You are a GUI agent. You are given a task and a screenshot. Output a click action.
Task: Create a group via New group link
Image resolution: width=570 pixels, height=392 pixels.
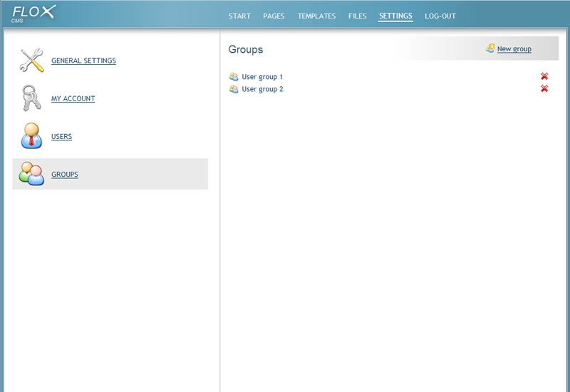tap(514, 48)
